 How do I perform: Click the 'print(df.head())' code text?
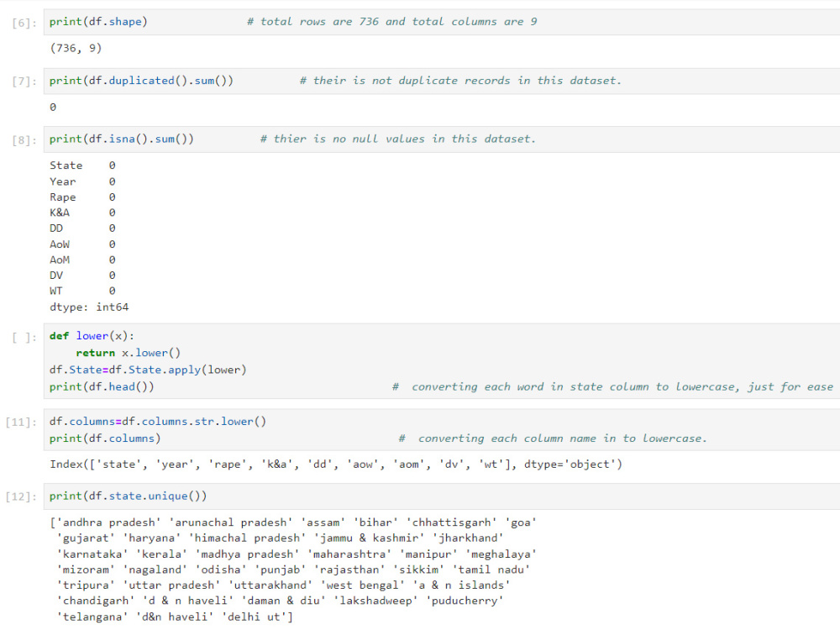102,387
